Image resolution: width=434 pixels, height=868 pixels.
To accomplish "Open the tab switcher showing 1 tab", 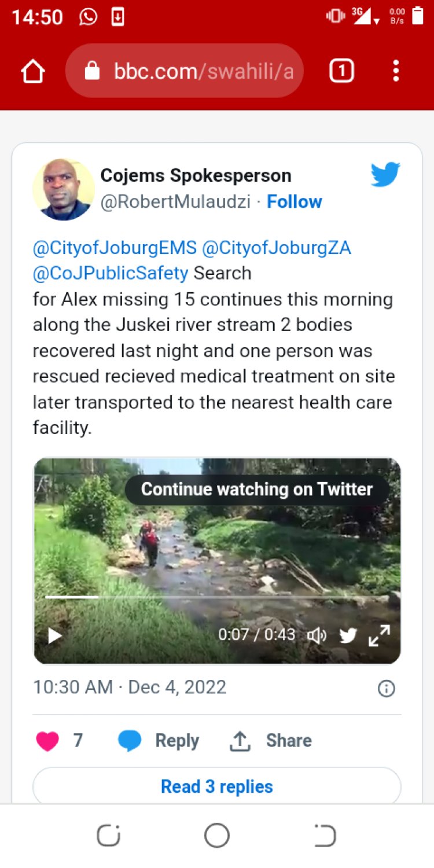I will pos(341,71).
